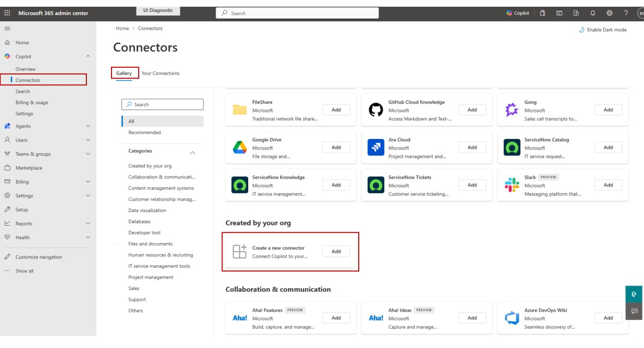Open the Help question mark icon
The height and width of the screenshot is (348, 644).
[626, 13]
